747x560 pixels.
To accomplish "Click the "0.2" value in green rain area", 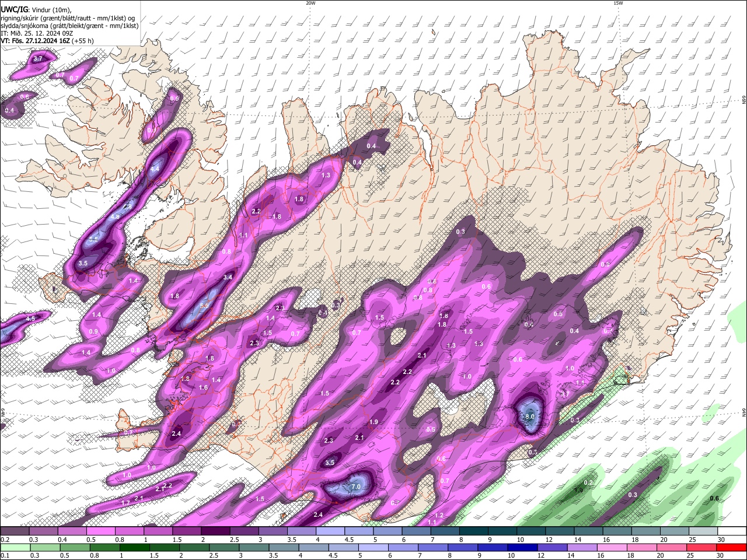I will [588, 483].
